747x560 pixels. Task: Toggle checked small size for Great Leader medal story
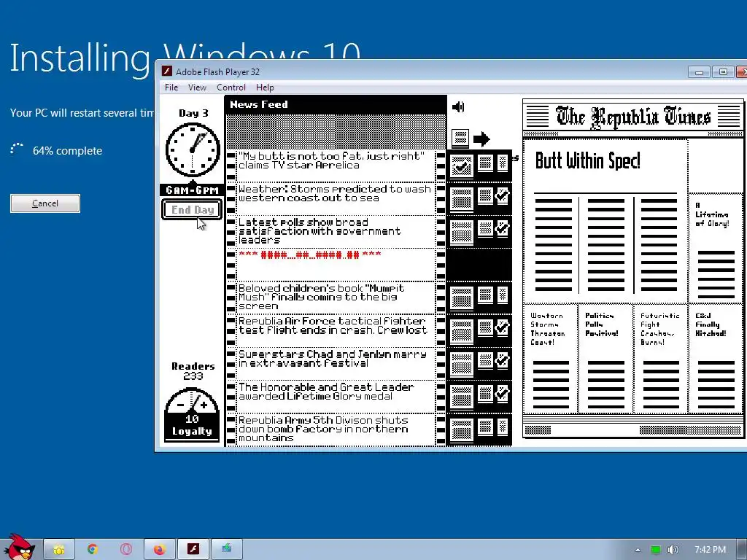coord(503,393)
